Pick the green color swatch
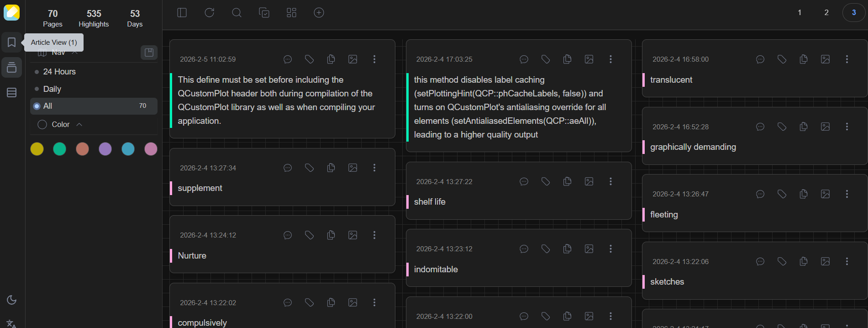Image resolution: width=868 pixels, height=328 pixels. click(59, 149)
